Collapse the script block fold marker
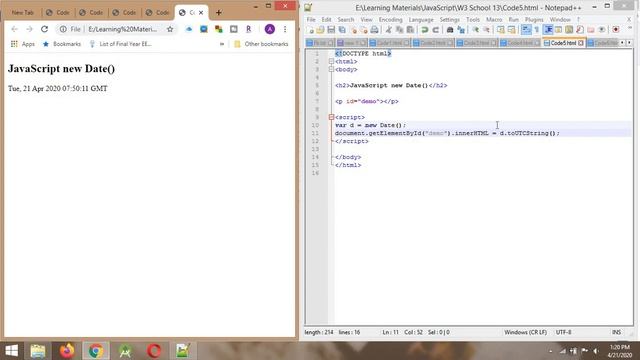This screenshot has width=640, height=360. (331, 117)
